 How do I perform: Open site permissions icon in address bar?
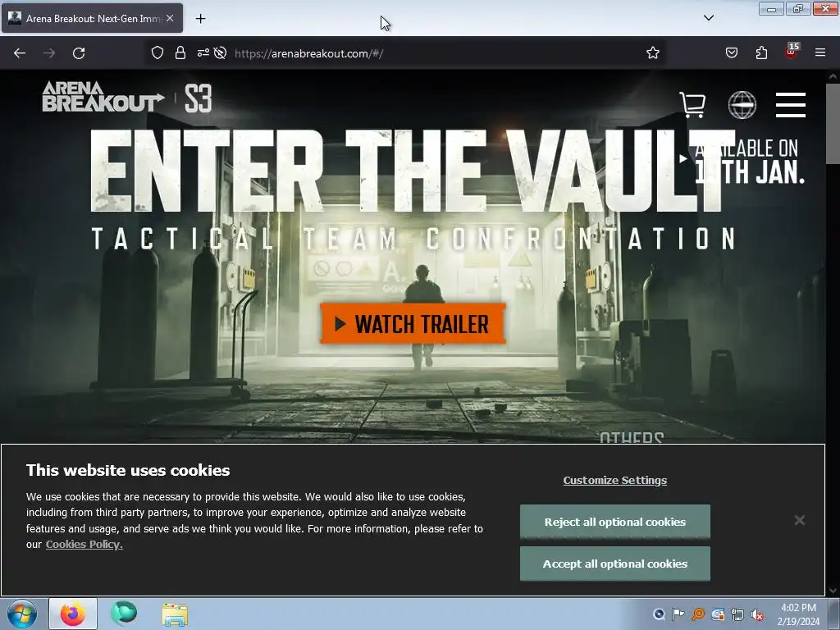click(203, 53)
